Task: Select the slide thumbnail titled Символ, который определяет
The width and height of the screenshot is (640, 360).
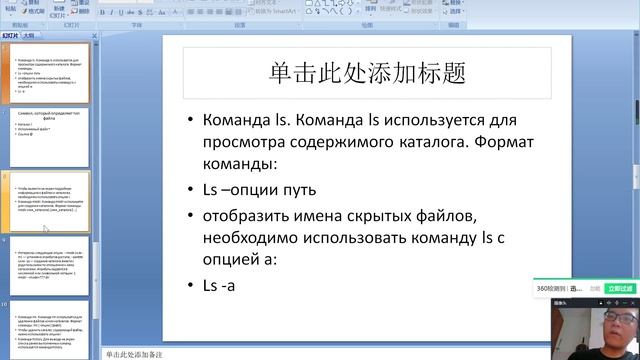Action: click(x=49, y=137)
